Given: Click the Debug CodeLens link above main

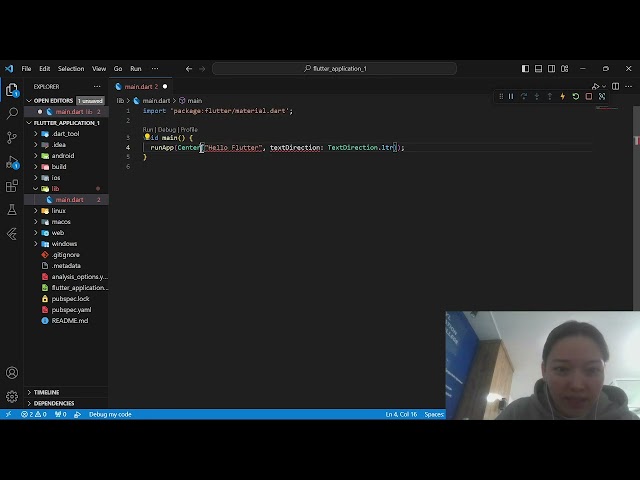Looking at the screenshot, I should click(x=167, y=129).
